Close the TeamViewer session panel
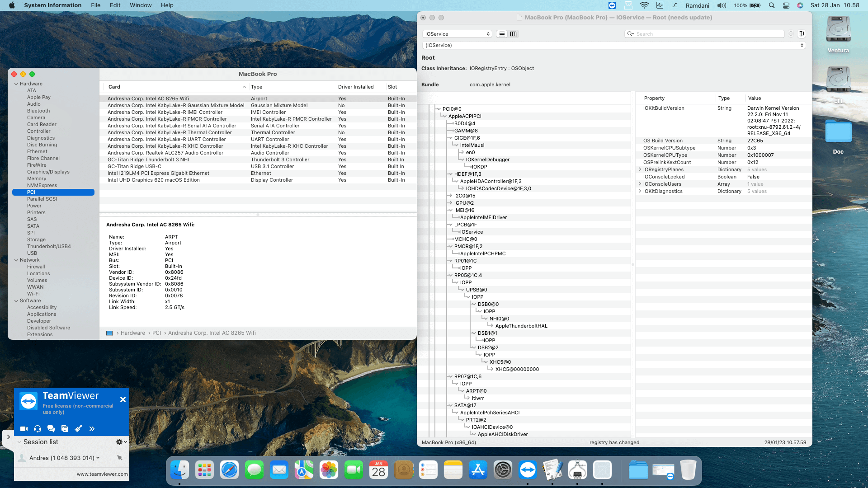This screenshot has width=868, height=488. pos(123,399)
